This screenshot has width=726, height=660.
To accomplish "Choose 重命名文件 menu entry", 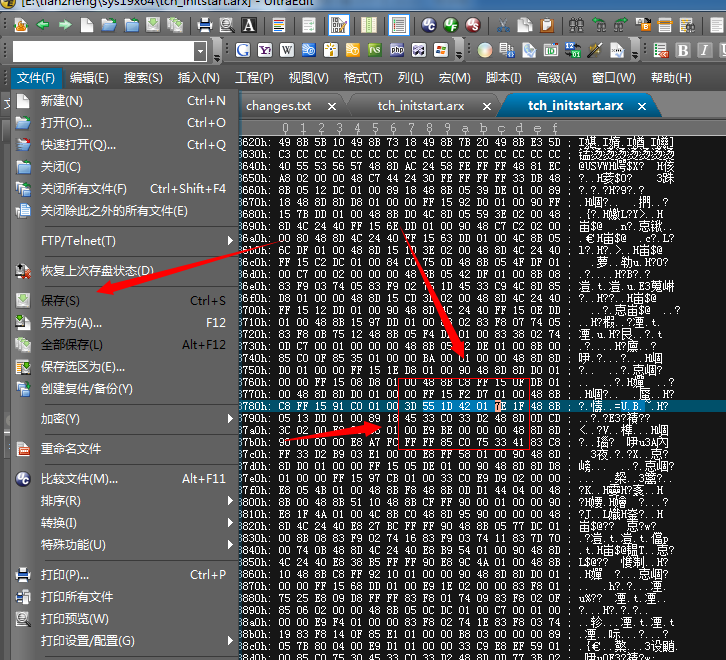I will [125, 448].
